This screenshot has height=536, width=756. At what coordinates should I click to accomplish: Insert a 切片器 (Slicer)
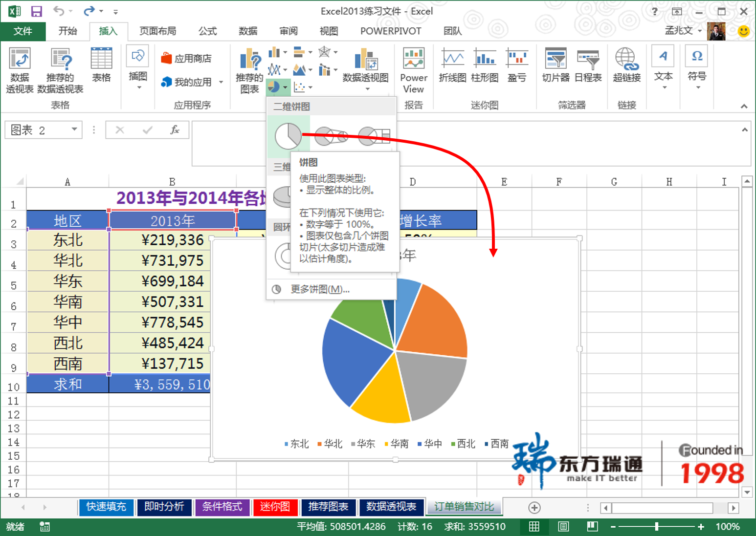click(555, 65)
